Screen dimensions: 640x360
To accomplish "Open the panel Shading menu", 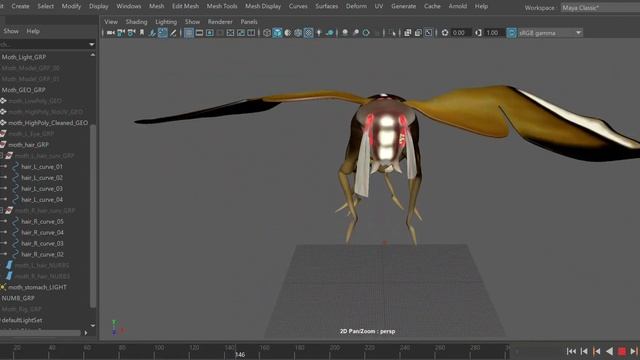I will pos(136,22).
